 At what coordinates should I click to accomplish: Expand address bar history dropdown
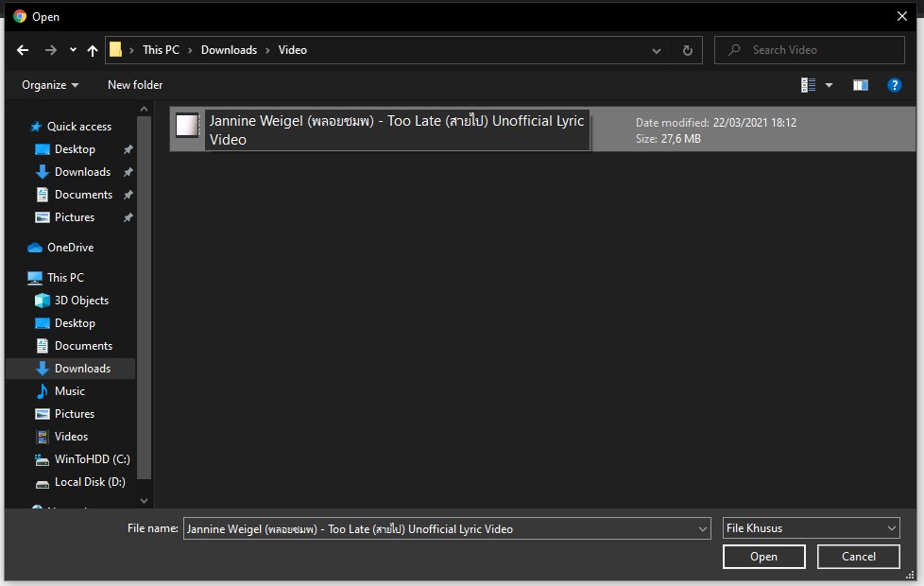click(657, 51)
